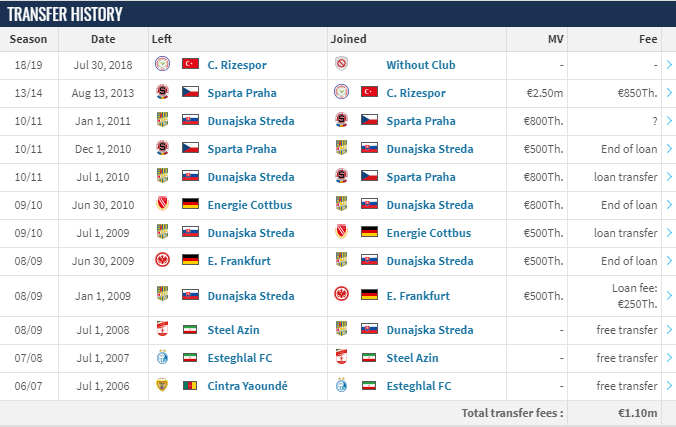Open Energie Cottbus link in Joined column
Viewport: 676px width, 427px height.
coord(429,233)
